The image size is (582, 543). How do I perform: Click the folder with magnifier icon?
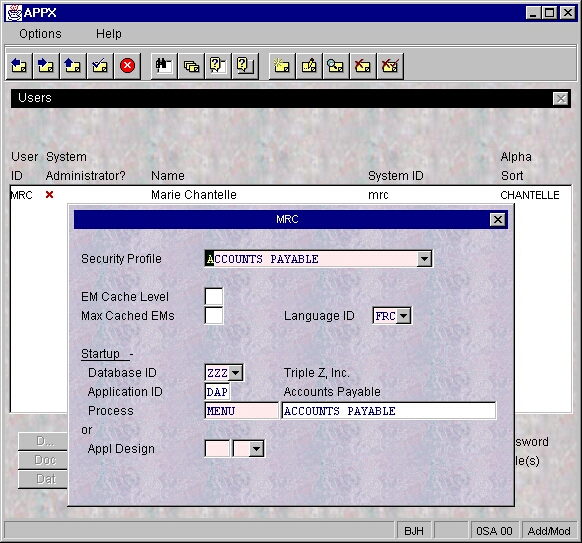[x=336, y=66]
